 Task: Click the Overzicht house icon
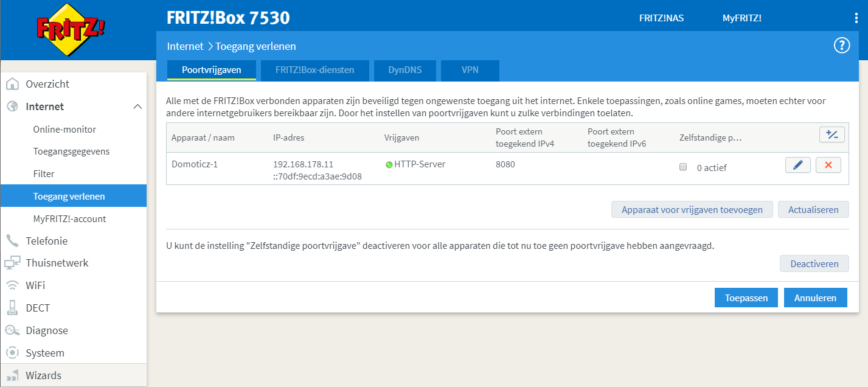tap(12, 84)
